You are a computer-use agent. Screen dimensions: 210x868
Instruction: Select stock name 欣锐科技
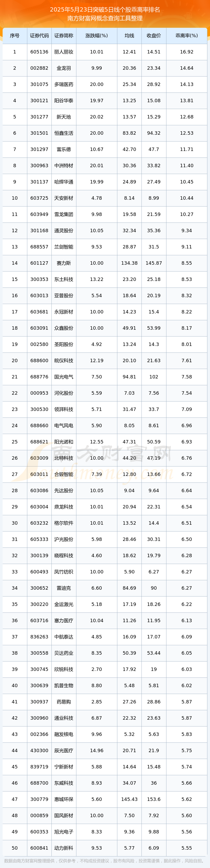tap(64, 670)
